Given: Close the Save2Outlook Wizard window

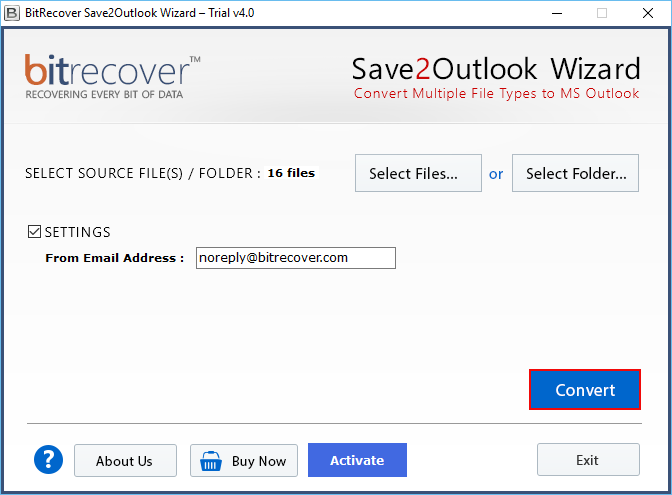Looking at the screenshot, I should pos(648,13).
